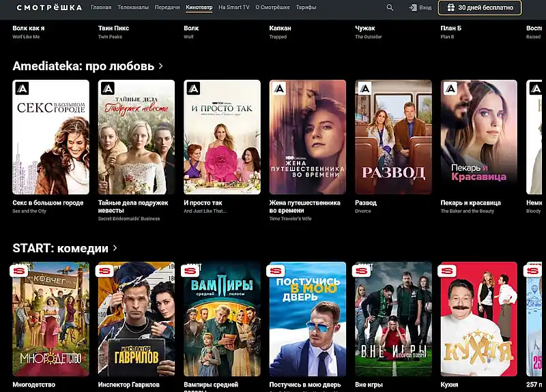Click Amediateka badge on Жена путешественника poster
The image size is (546, 392).
pos(279,89)
